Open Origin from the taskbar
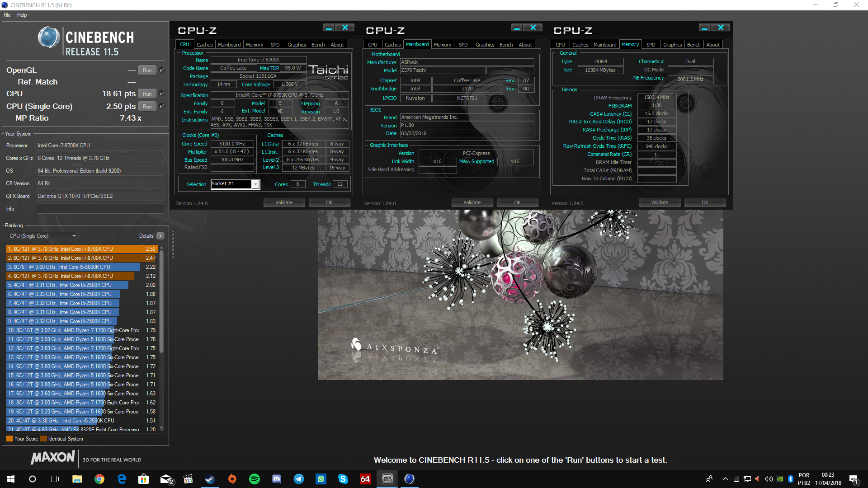868x488 pixels. 232,479
